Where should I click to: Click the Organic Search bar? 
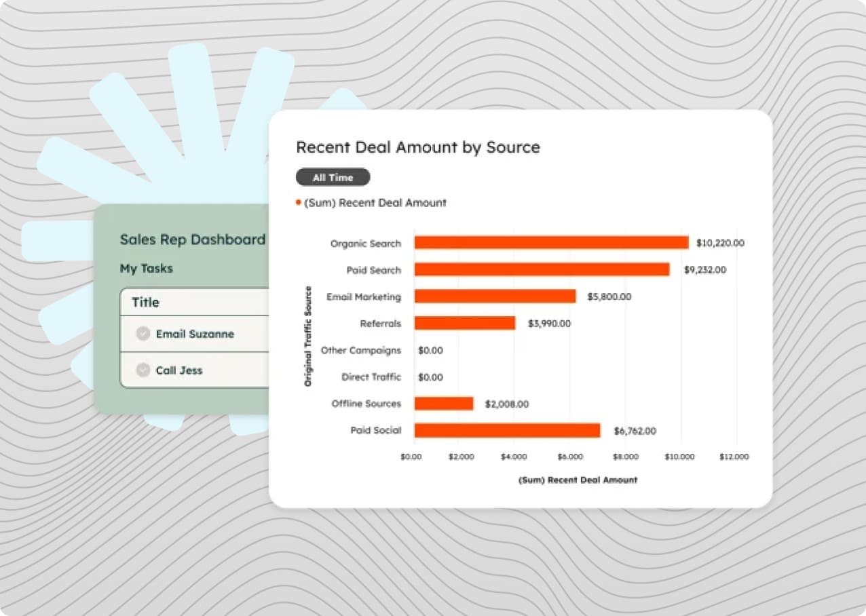coord(551,243)
